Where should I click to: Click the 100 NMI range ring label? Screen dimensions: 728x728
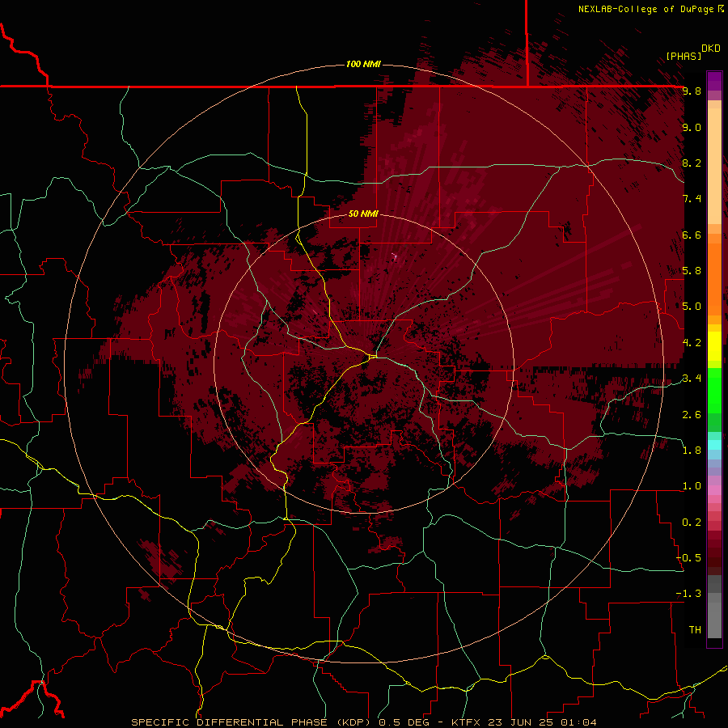point(363,64)
